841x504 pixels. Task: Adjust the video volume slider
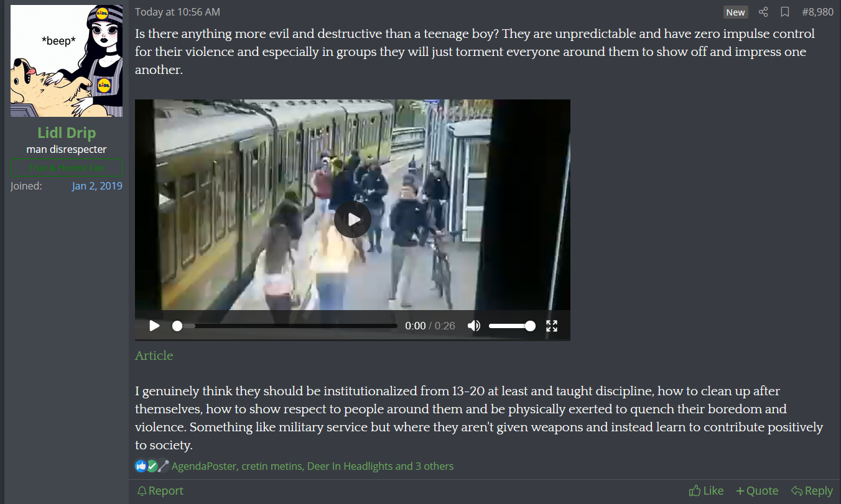click(x=512, y=326)
